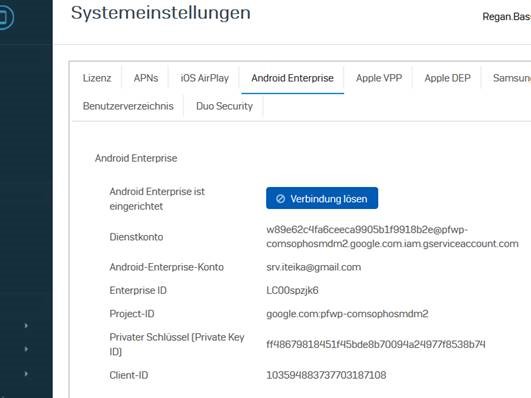This screenshot has width=531, height=398.
Task: Open the iOS AirPlay tab
Action: pyautogui.click(x=205, y=78)
